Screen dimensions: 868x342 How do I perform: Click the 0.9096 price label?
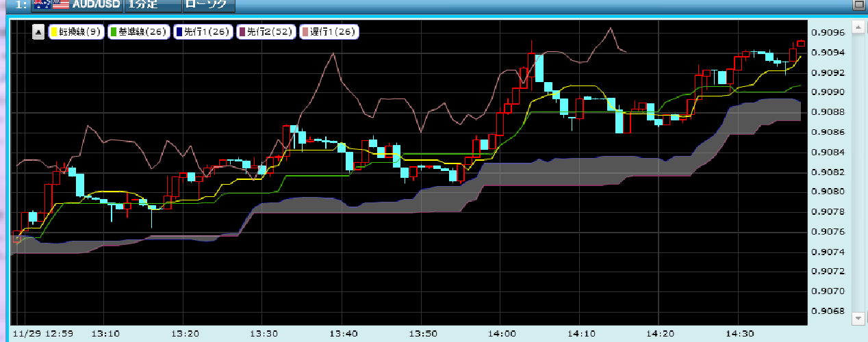point(828,33)
